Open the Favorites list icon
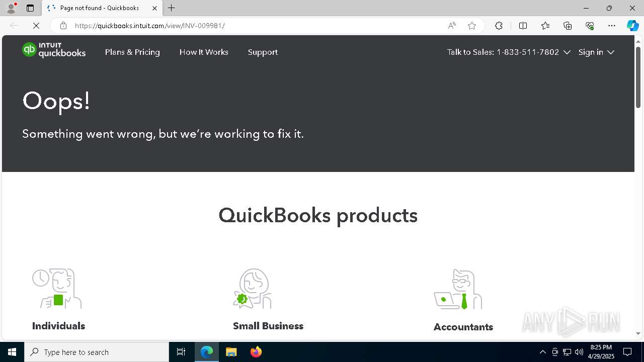This screenshot has height=362, width=644. click(x=545, y=26)
